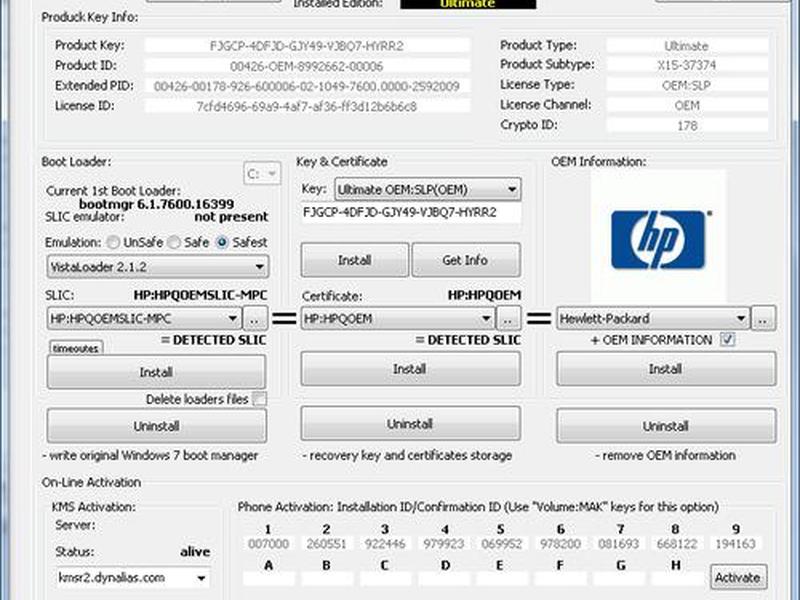Select the Safest emulation radio button
This screenshot has width=800, height=600.
222,242
